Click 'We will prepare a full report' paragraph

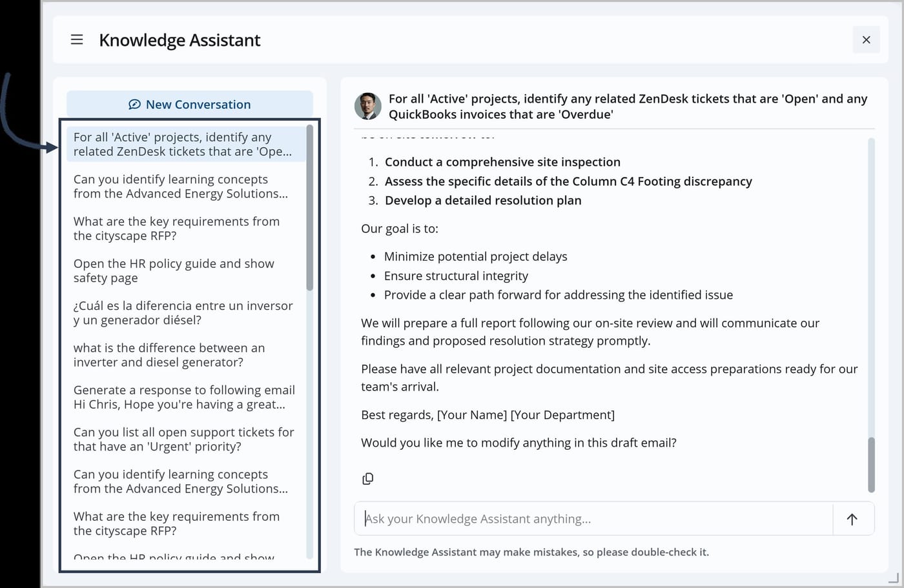pos(590,332)
